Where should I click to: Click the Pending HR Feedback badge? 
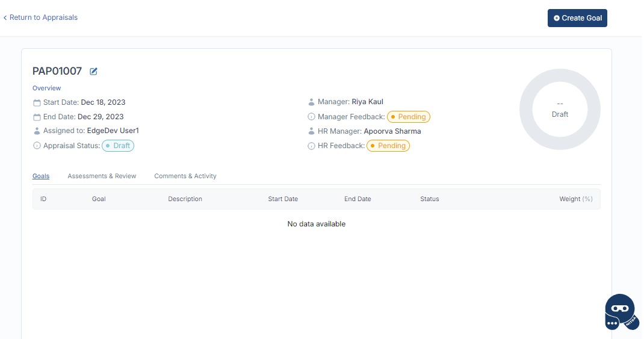388,146
